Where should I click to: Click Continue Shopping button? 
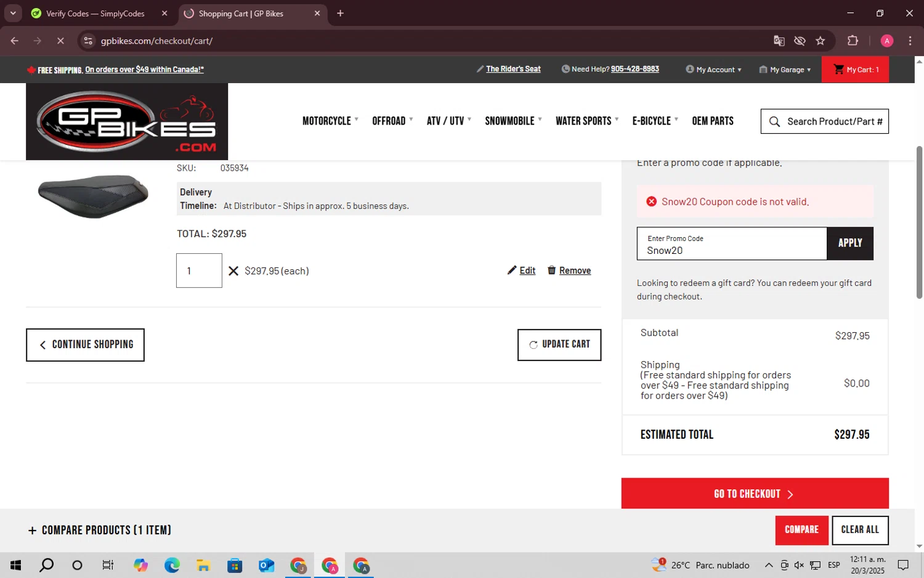tap(85, 344)
